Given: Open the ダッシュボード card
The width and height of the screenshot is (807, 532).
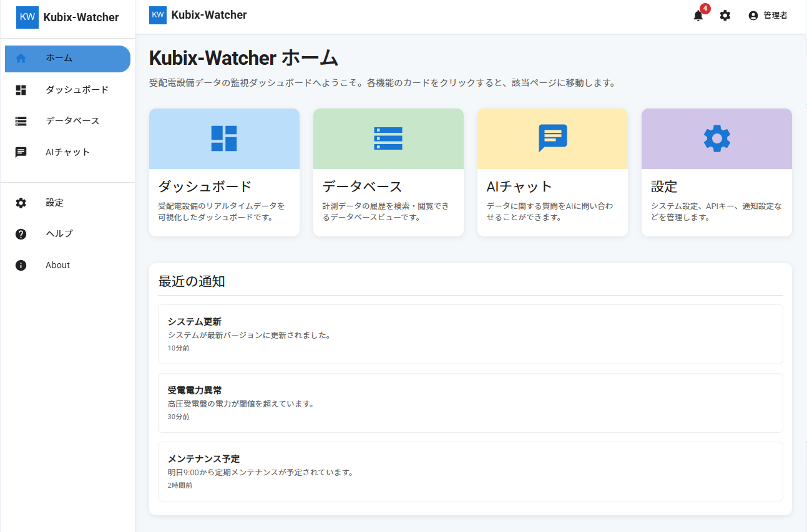Looking at the screenshot, I should point(223,172).
